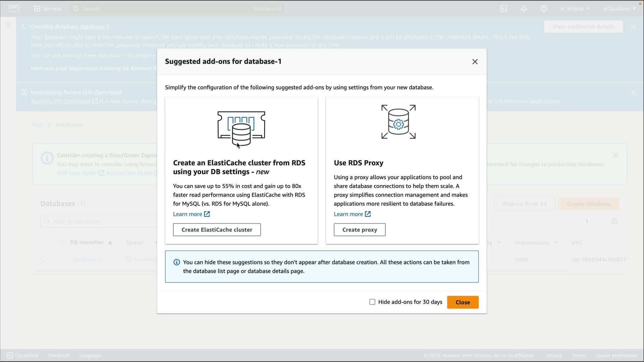Go to RDS in the breadcrumb
Screen dimensions: 644x362
[x=37, y=125]
